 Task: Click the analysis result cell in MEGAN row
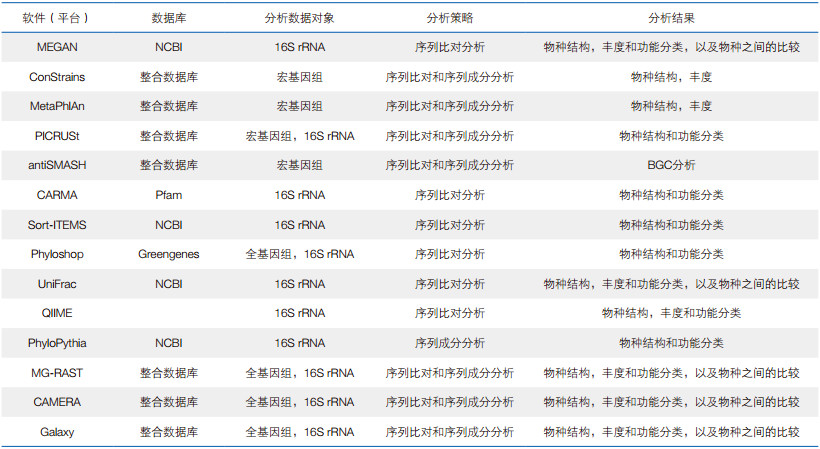(x=671, y=47)
